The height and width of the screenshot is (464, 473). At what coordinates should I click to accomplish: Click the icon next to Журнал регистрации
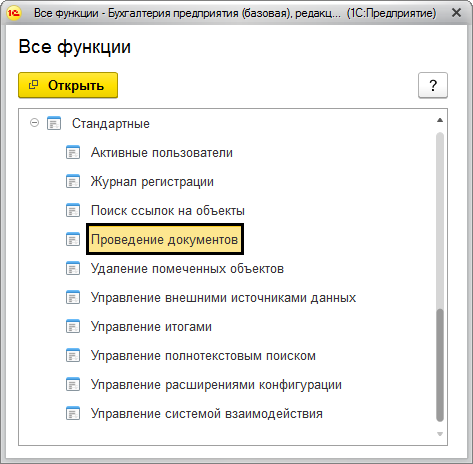point(73,182)
